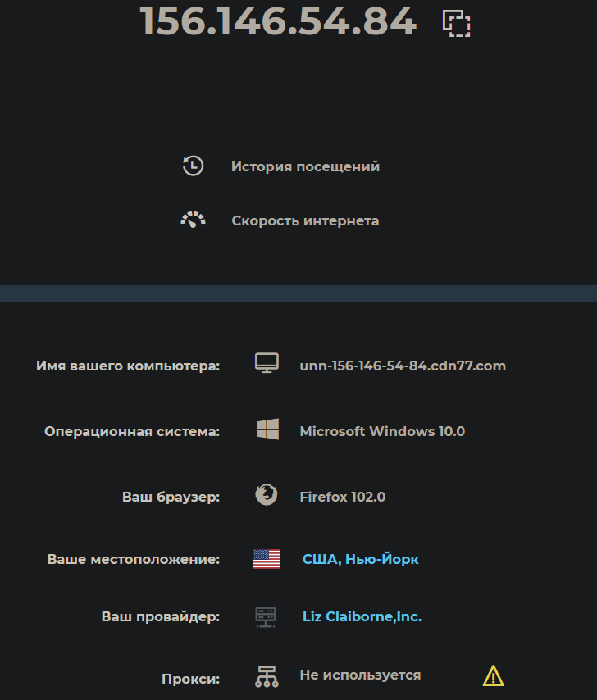The height and width of the screenshot is (700, 597).
Task: Click the speedometer icon
Action: click(193, 220)
